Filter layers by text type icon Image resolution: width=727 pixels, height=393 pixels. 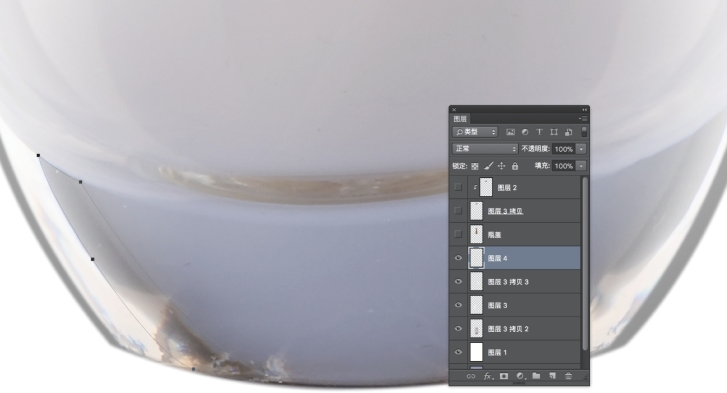pos(539,132)
